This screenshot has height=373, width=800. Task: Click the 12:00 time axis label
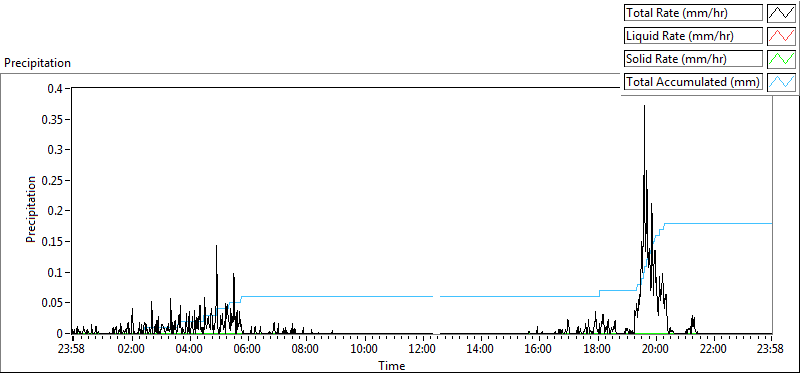pos(421,350)
